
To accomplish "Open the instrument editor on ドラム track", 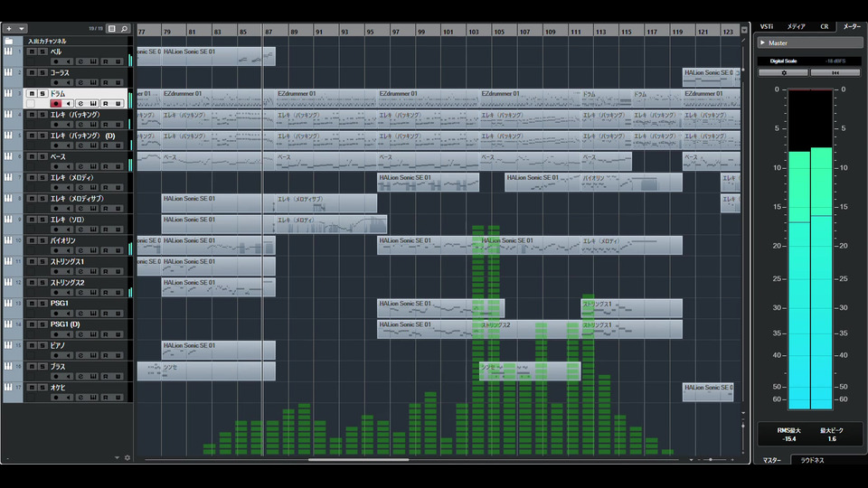I will [x=93, y=103].
